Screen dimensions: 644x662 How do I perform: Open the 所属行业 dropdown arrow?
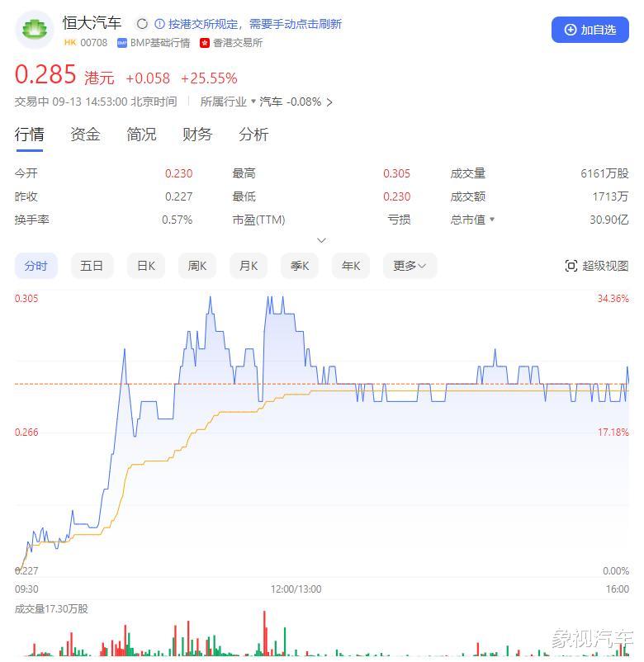(x=253, y=102)
